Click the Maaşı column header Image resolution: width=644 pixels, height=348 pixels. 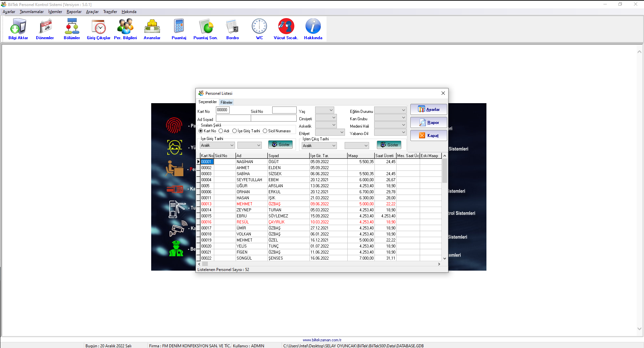[x=361, y=156]
